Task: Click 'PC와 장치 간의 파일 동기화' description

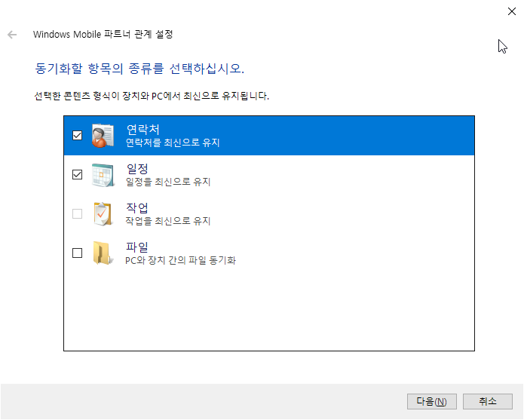Action: click(x=180, y=260)
